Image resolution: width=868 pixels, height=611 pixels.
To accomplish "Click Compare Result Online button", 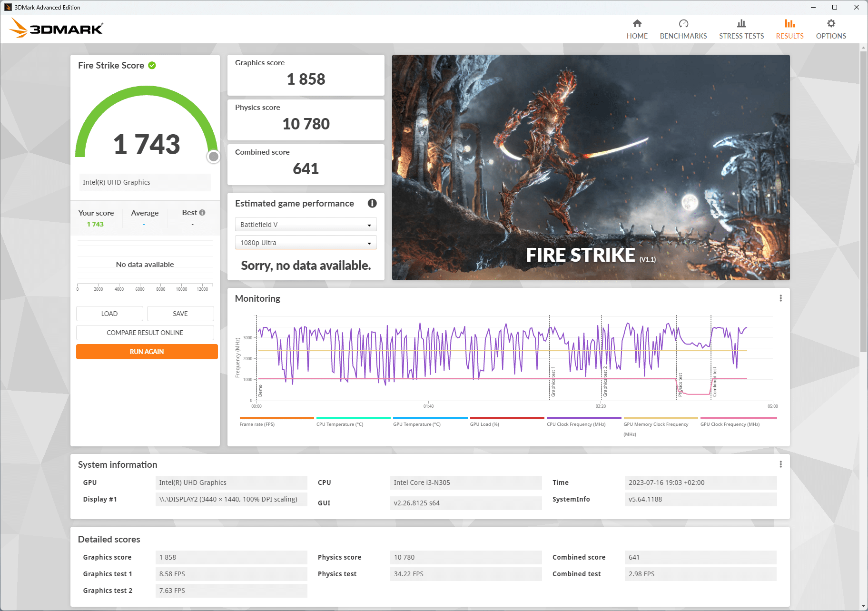I will point(145,333).
